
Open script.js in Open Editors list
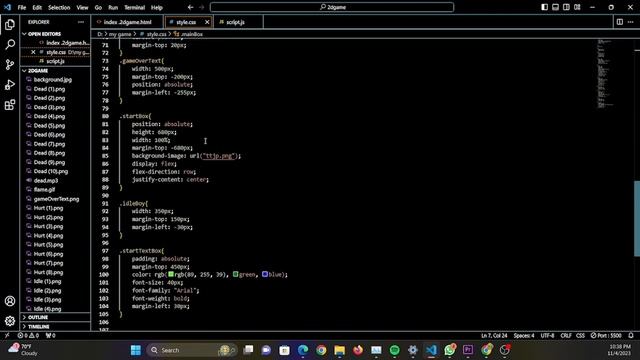(x=55, y=61)
